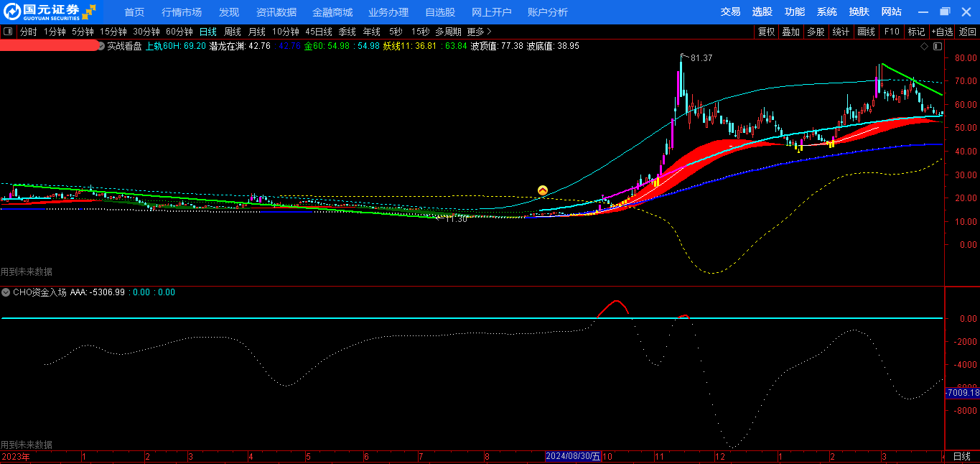980x464 pixels.
Task: Open the 账户分析 menu
Action: pyautogui.click(x=548, y=12)
